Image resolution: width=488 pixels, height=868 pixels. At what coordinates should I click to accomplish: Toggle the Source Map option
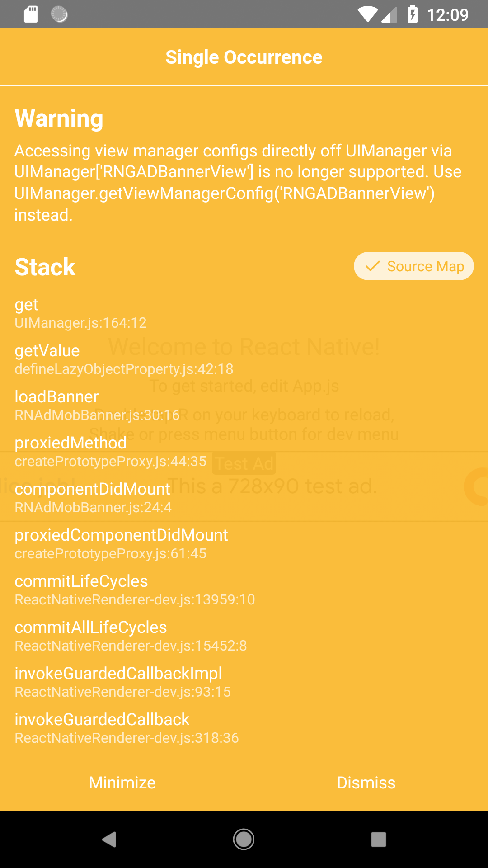413,266
